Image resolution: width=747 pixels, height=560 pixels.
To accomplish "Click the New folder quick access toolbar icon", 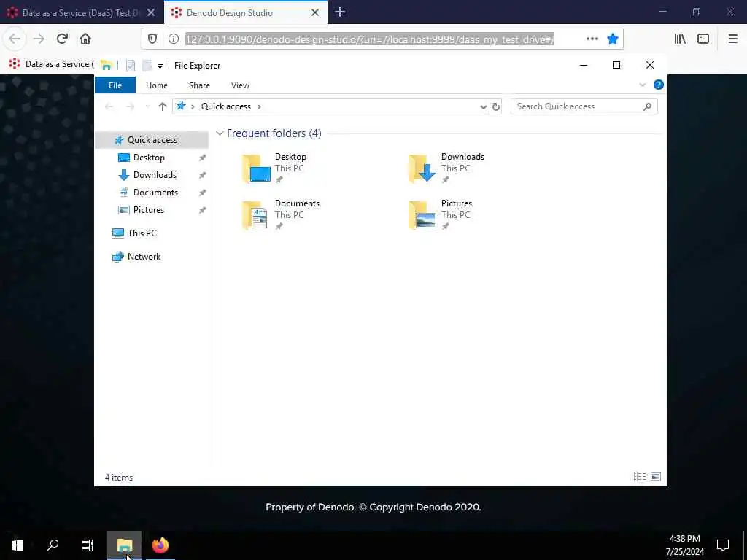I will point(147,65).
